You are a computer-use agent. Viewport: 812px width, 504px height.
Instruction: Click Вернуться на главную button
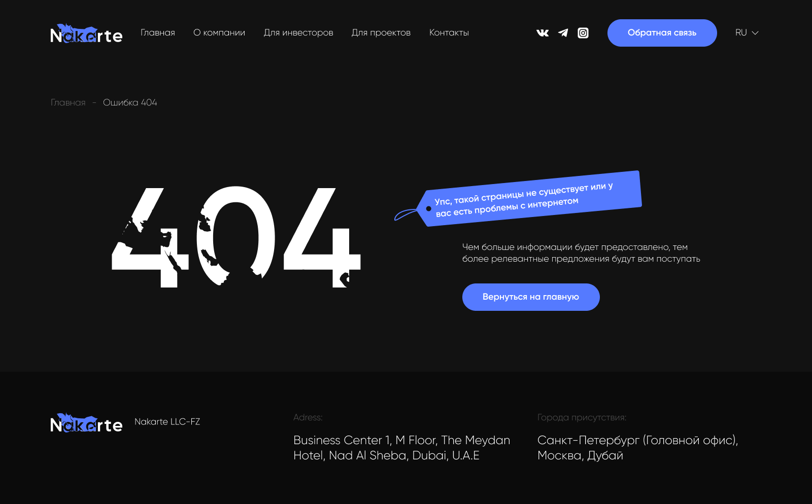pos(530,297)
